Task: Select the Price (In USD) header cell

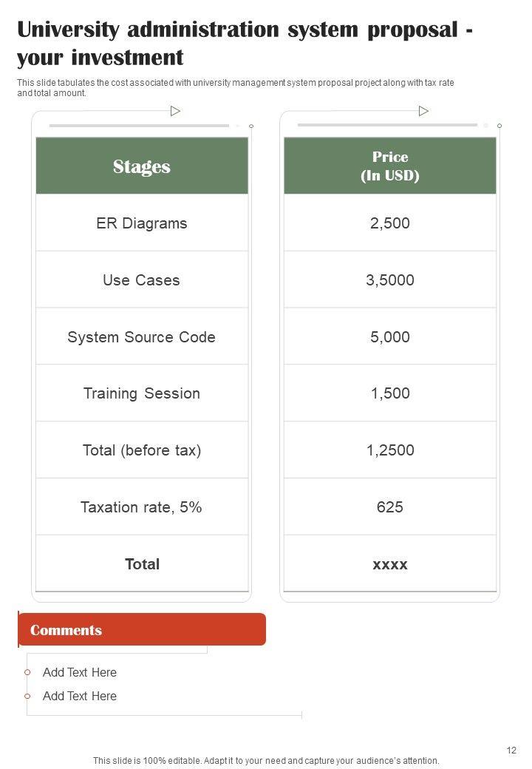Action: pos(390,166)
